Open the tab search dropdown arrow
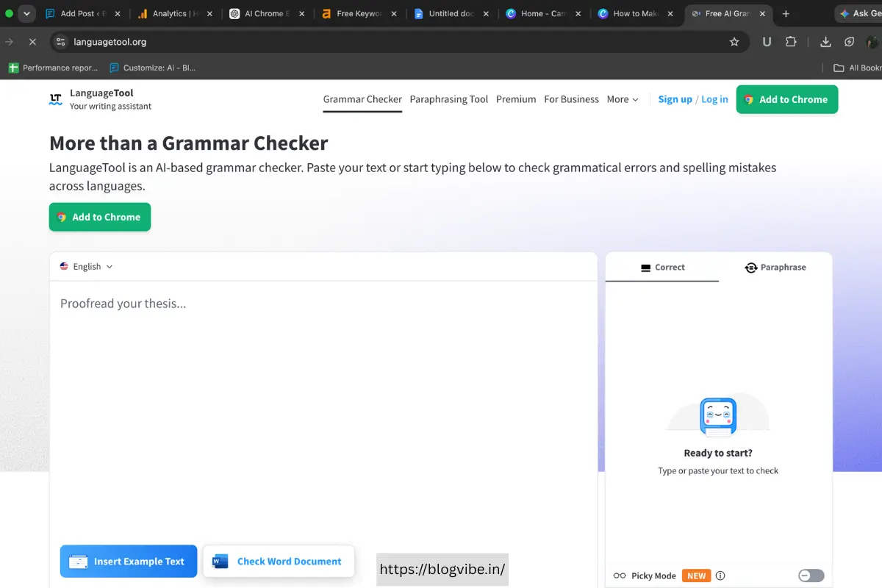 (26, 13)
